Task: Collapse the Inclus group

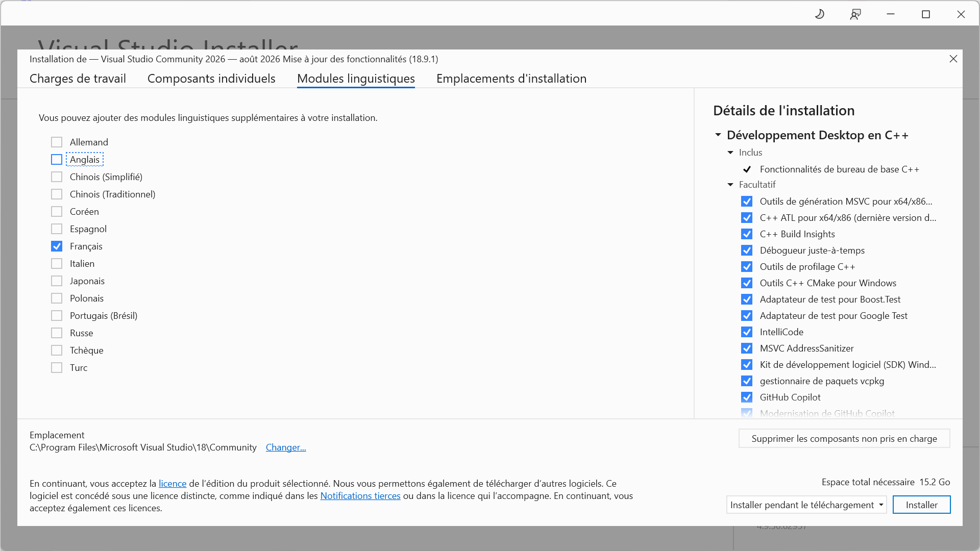Action: click(x=730, y=153)
